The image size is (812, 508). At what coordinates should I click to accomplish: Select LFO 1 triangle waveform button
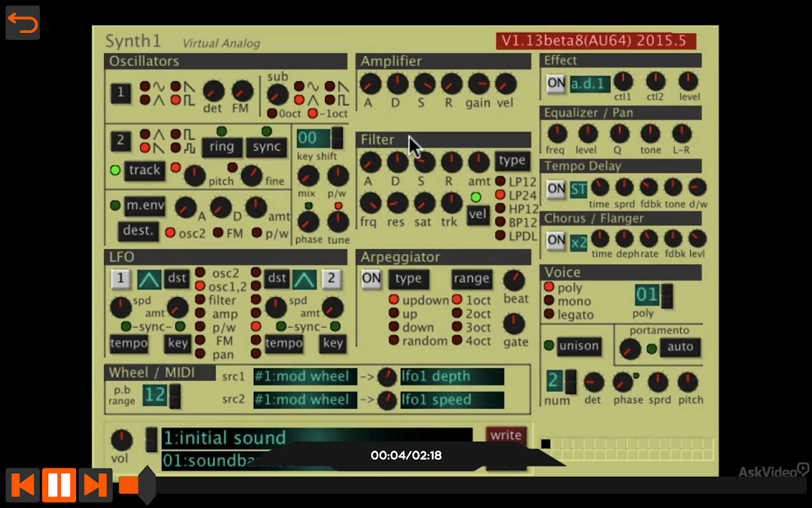tap(149, 279)
